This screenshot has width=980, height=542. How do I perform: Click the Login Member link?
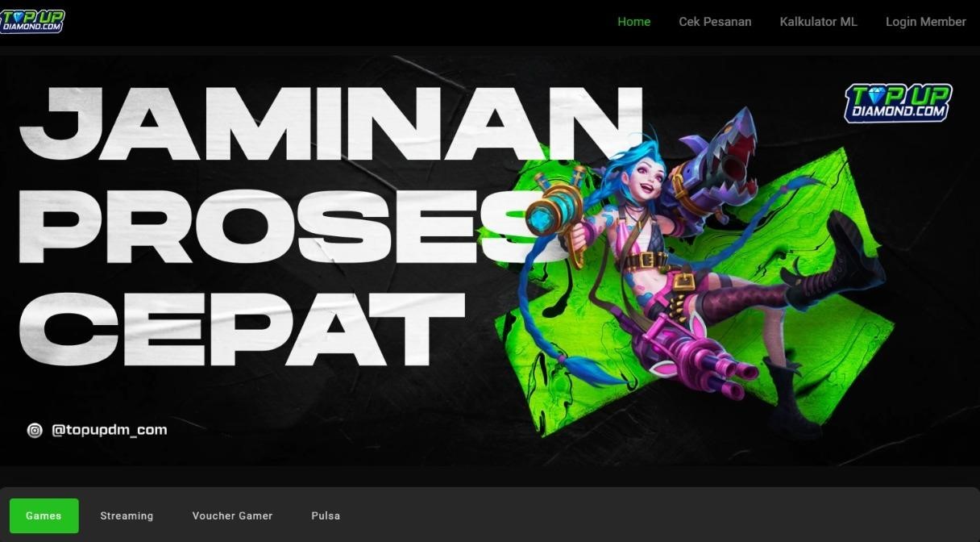click(925, 22)
